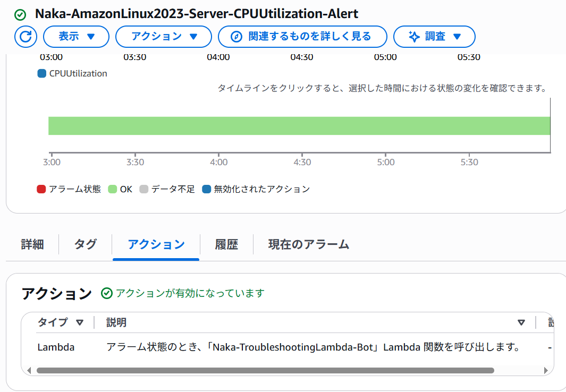This screenshot has height=392, width=566.
Task: Click 関連するものを詳しく見る button
Action: [x=302, y=37]
